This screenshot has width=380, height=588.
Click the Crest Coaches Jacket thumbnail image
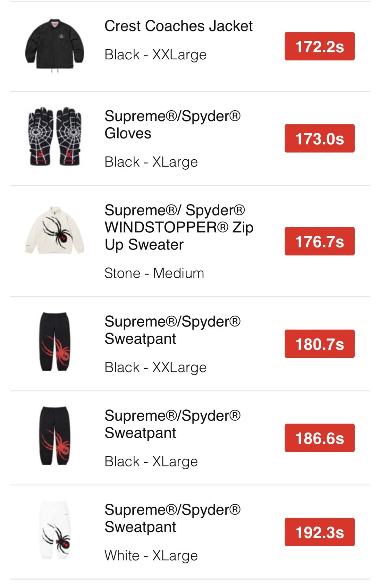tap(55, 45)
